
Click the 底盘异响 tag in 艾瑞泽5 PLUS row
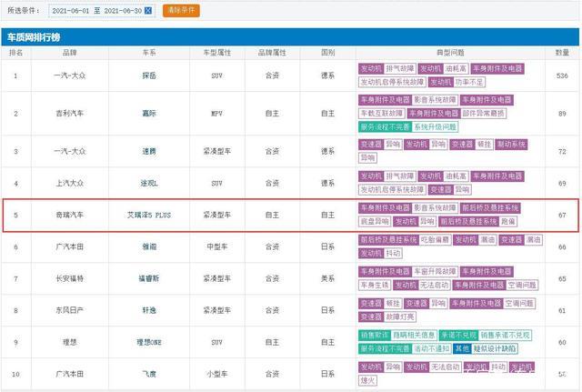(375, 222)
